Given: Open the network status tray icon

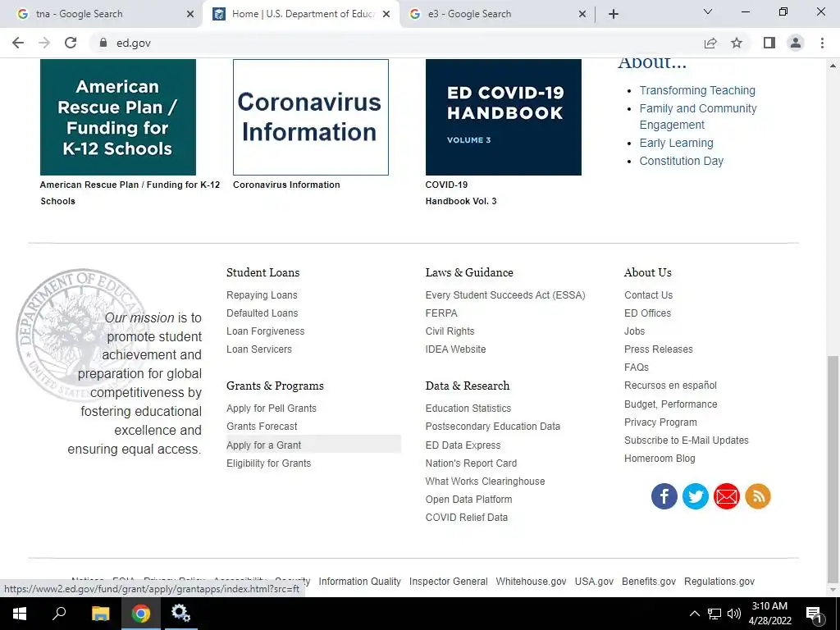Looking at the screenshot, I should [x=714, y=614].
